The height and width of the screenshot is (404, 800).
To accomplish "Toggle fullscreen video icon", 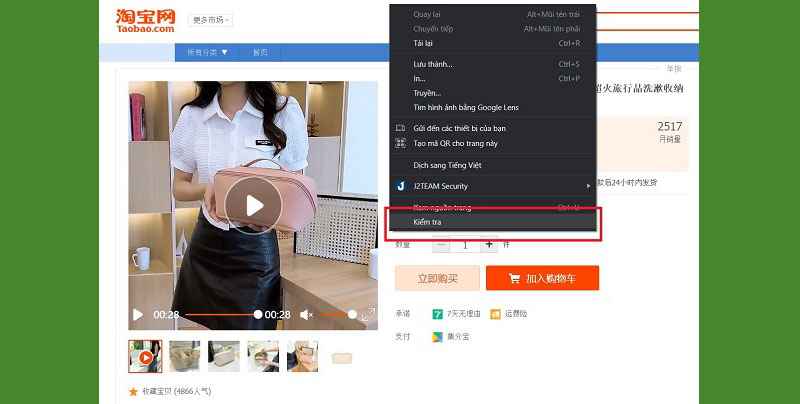I will (x=368, y=315).
